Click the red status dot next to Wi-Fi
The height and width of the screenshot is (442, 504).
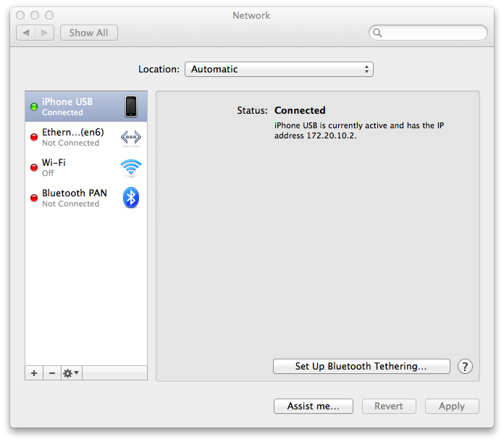tap(34, 167)
